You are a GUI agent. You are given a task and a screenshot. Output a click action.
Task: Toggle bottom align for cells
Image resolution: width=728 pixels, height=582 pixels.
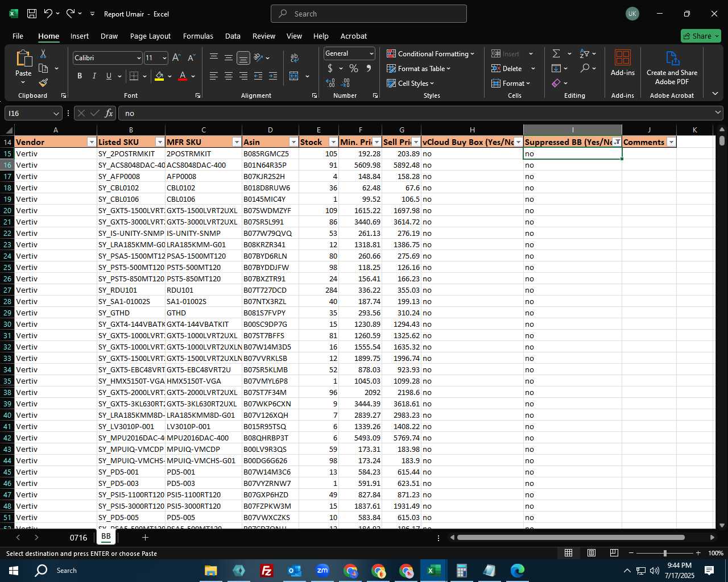pyautogui.click(x=243, y=58)
